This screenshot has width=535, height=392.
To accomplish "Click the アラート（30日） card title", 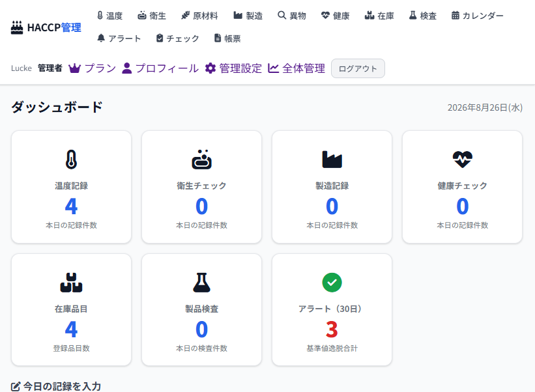I will [332, 309].
